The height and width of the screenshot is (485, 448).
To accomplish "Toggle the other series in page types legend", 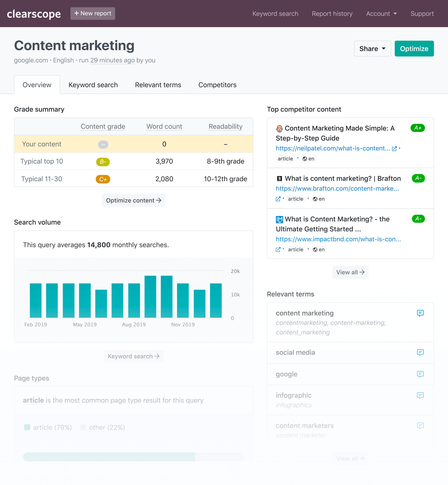I will (x=107, y=428).
